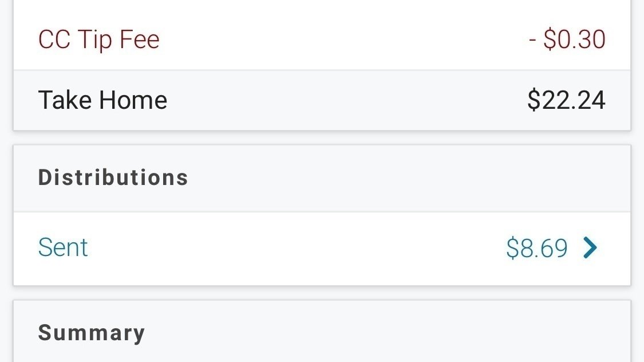Image resolution: width=644 pixels, height=362 pixels.
Task: Select the Take Home label
Action: 102,101
